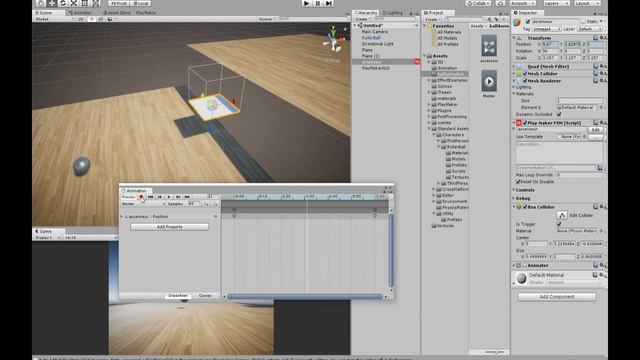Click the Default-Material preview sphere

[521, 278]
